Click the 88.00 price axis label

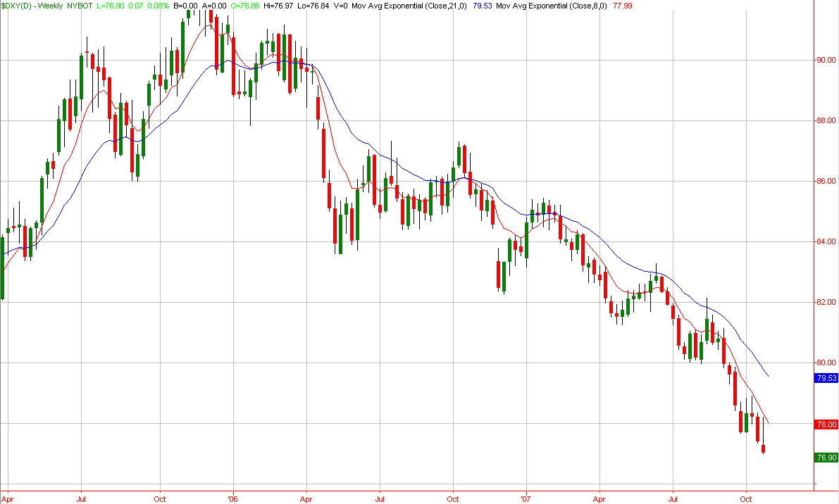click(x=826, y=121)
